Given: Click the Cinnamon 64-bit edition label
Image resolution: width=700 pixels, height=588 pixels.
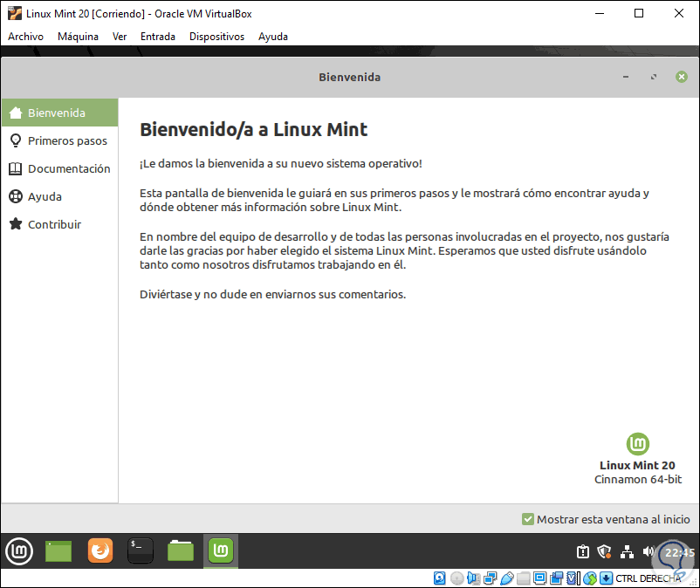Looking at the screenshot, I should pyautogui.click(x=638, y=480).
